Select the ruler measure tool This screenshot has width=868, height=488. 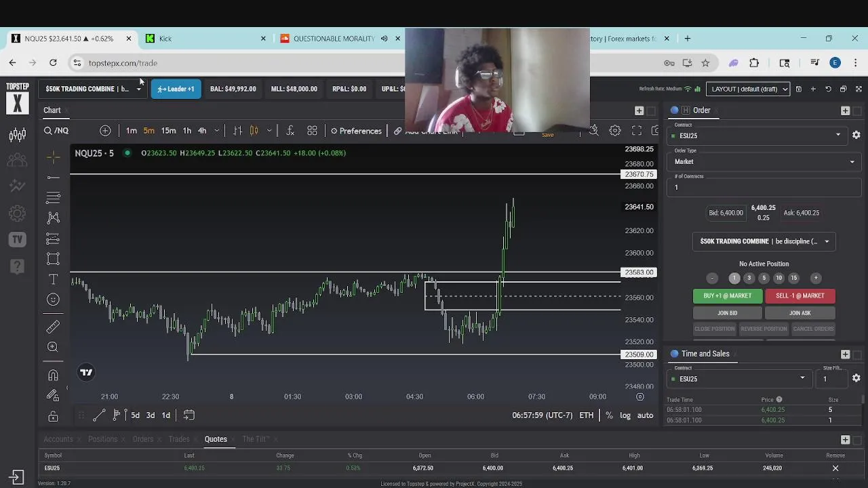tap(53, 327)
